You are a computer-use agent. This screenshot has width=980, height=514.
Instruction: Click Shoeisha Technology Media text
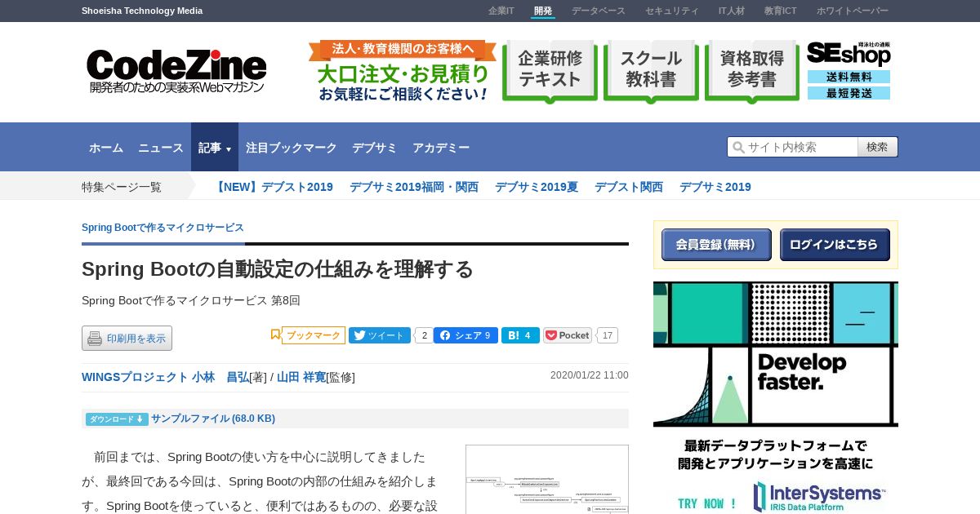point(142,11)
